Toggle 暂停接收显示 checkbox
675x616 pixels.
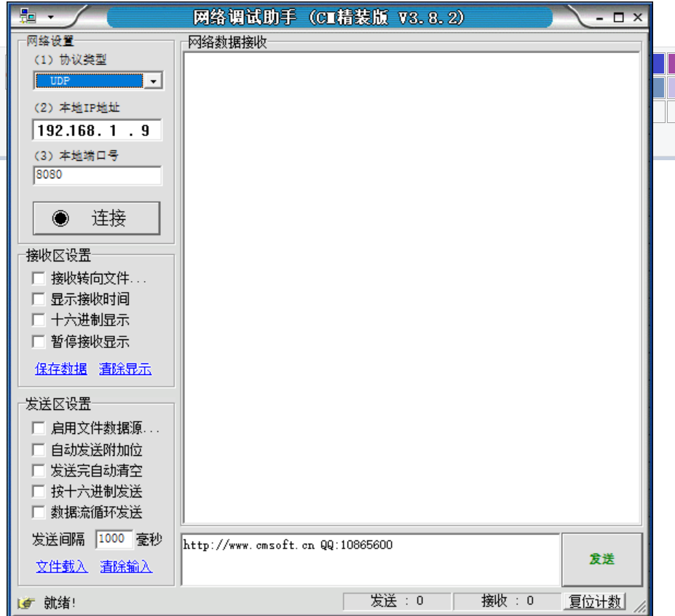39,341
